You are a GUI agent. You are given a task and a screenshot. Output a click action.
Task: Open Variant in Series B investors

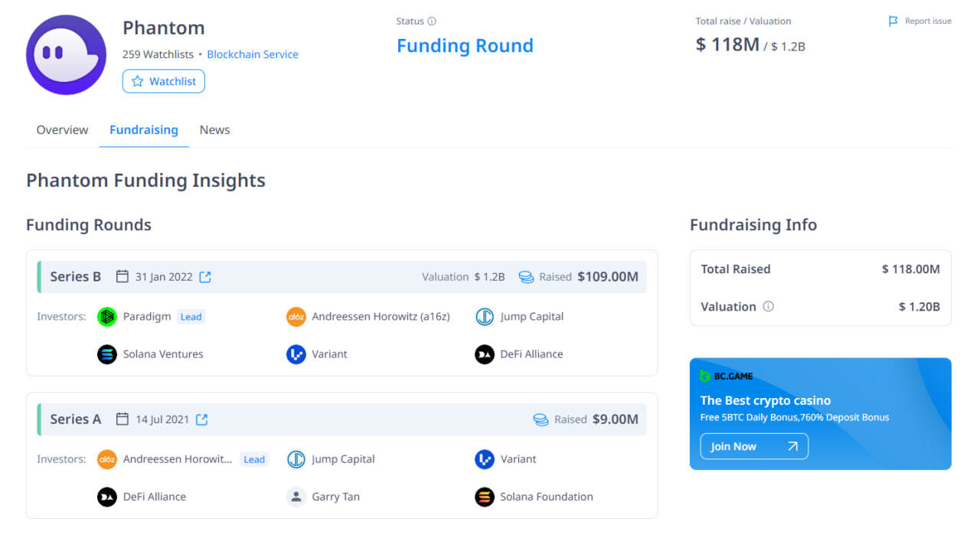click(x=330, y=354)
